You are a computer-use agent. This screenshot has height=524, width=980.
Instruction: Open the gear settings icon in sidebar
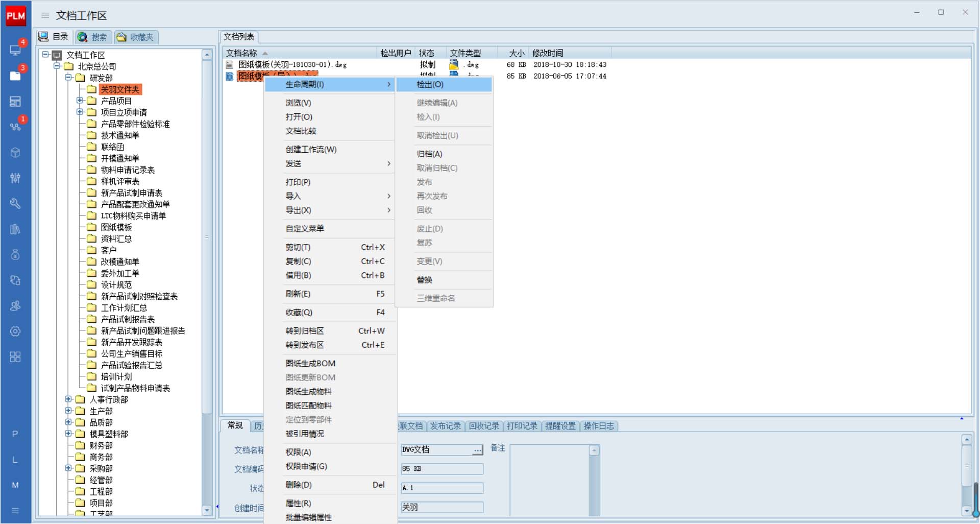click(x=15, y=331)
